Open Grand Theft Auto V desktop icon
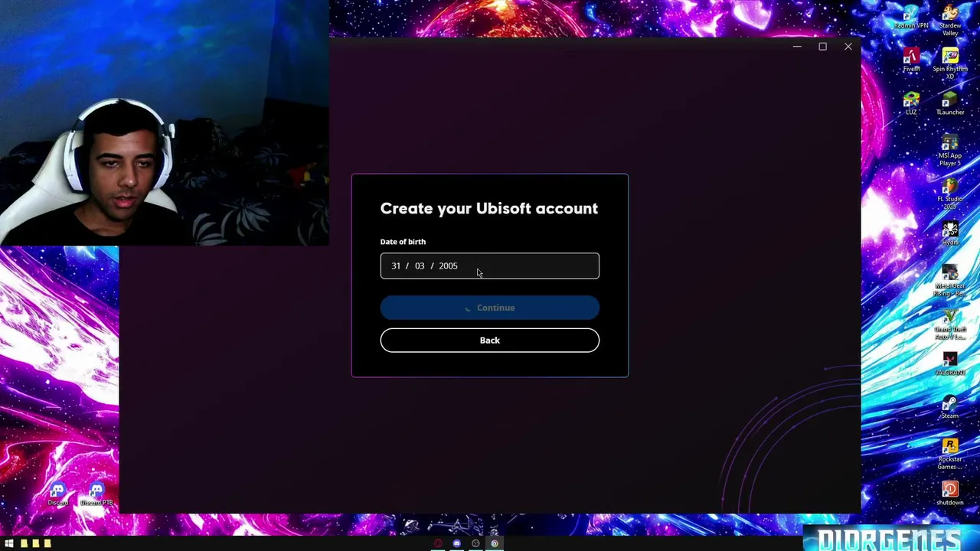Screen dimensions: 980x551 click(950, 324)
